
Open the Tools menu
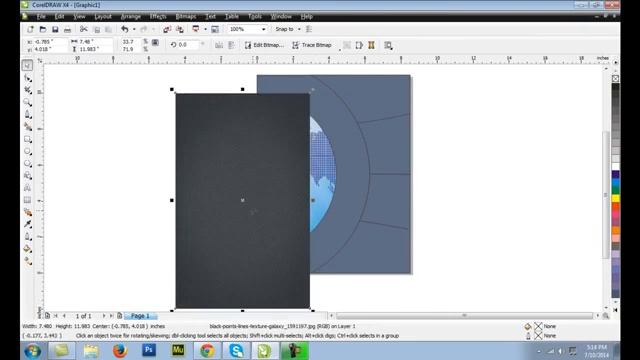click(x=255, y=17)
